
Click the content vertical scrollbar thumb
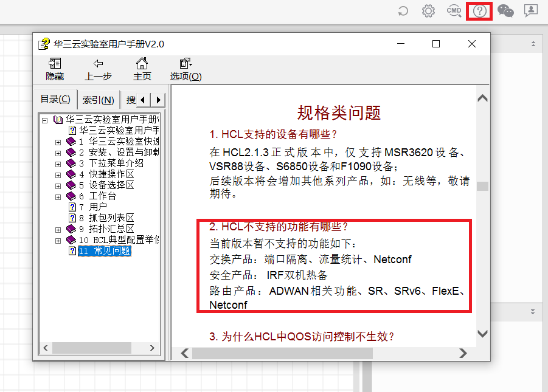[x=483, y=186]
